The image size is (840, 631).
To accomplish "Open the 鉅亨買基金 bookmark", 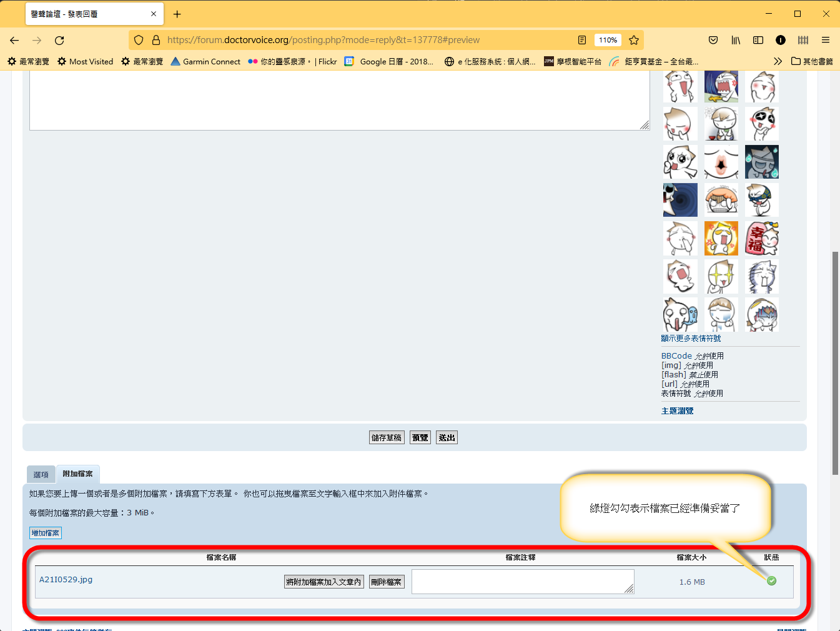I will coord(654,61).
